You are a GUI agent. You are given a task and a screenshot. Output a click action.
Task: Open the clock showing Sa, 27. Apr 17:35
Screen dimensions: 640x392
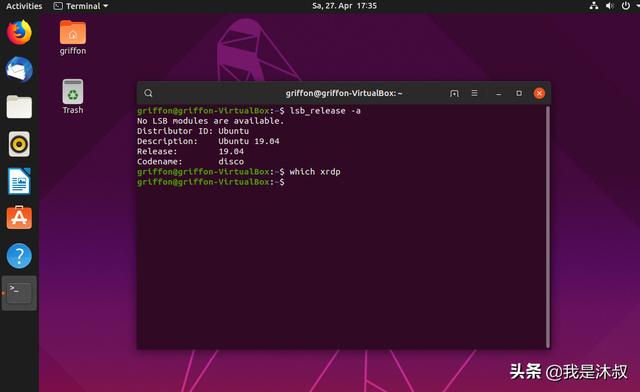[344, 6]
